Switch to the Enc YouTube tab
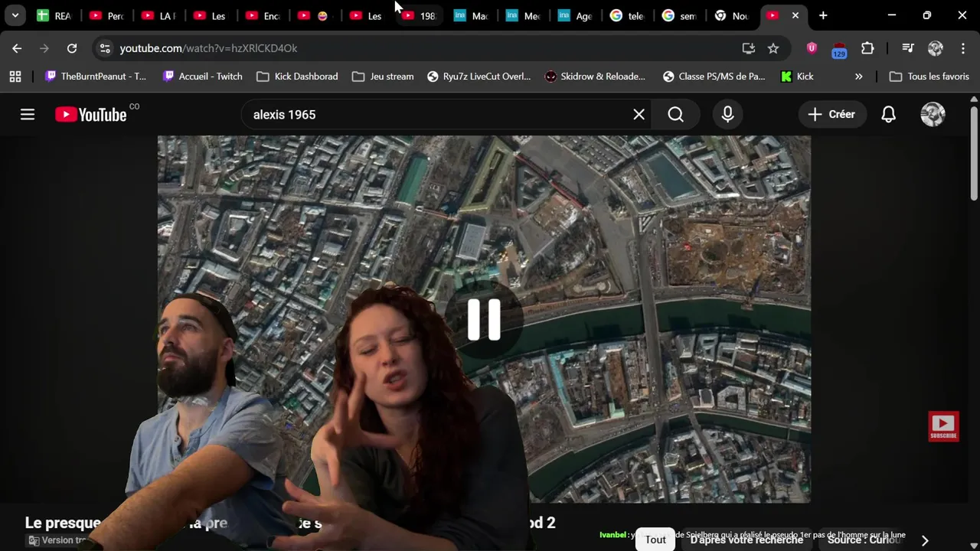 point(262,15)
